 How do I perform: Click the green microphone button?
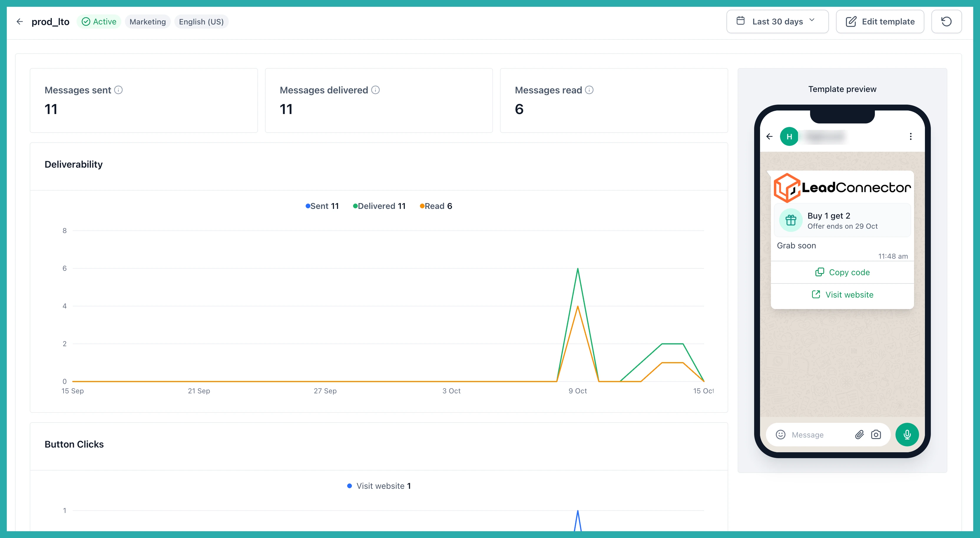coord(907,434)
